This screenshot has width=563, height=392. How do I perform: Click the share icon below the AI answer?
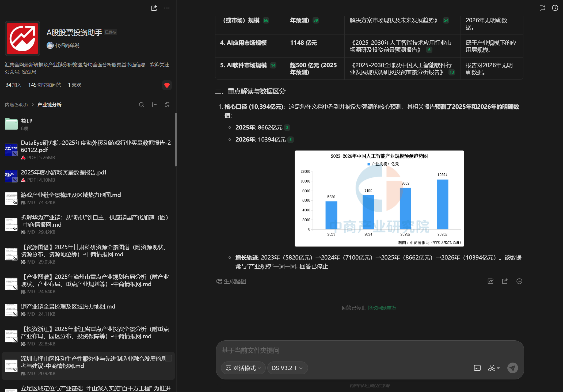click(x=505, y=281)
